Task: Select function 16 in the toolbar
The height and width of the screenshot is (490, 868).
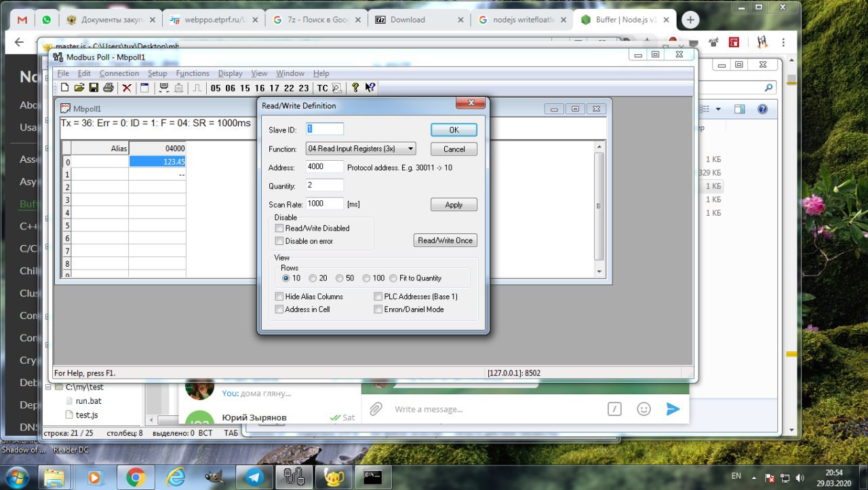Action: tap(260, 88)
